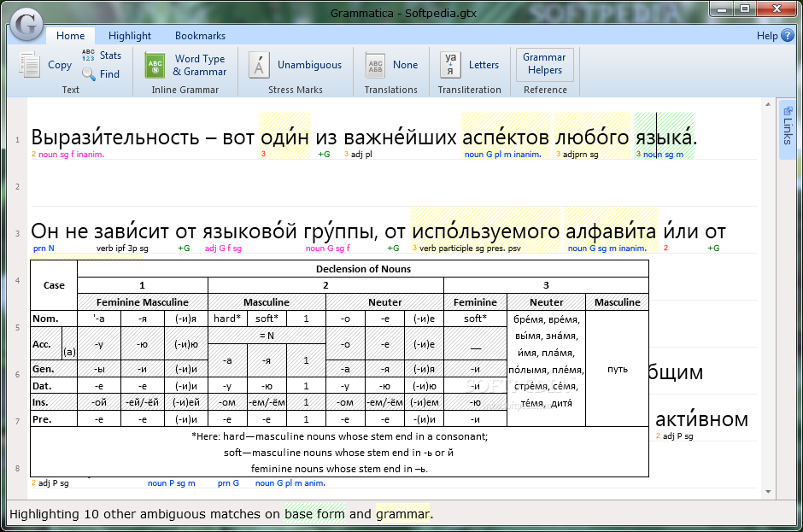Viewport: 803px width, 532px height.
Task: Click the Translations ABC icon
Action: pyautogui.click(x=375, y=66)
